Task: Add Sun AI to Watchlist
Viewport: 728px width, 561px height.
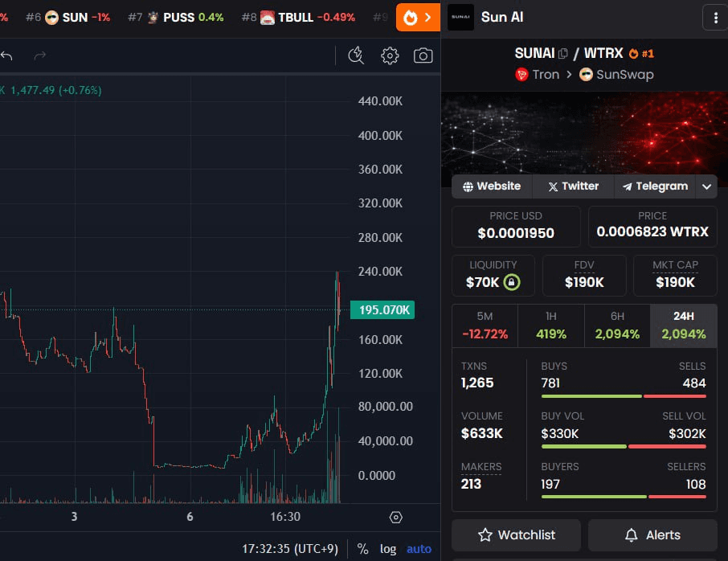Action: point(516,534)
